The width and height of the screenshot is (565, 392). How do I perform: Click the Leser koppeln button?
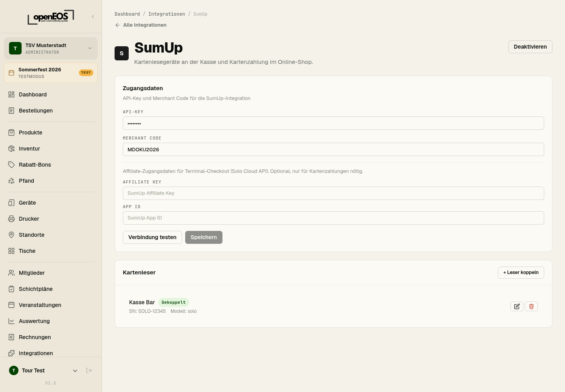pos(521,272)
